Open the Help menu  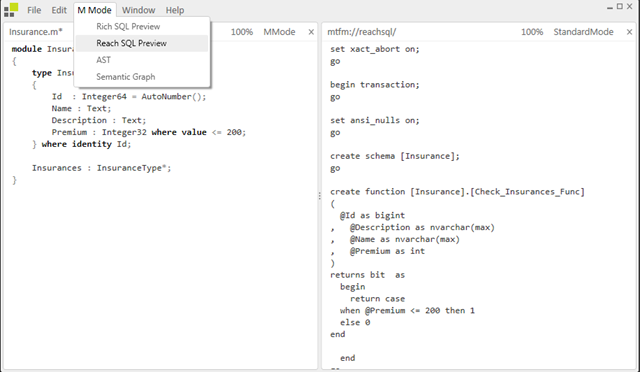[x=175, y=10]
